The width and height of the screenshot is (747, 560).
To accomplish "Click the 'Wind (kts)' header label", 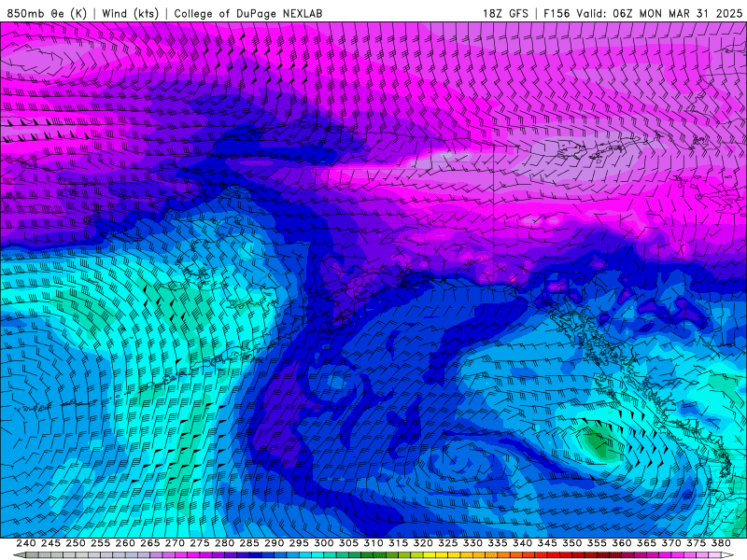I will click(x=130, y=13).
